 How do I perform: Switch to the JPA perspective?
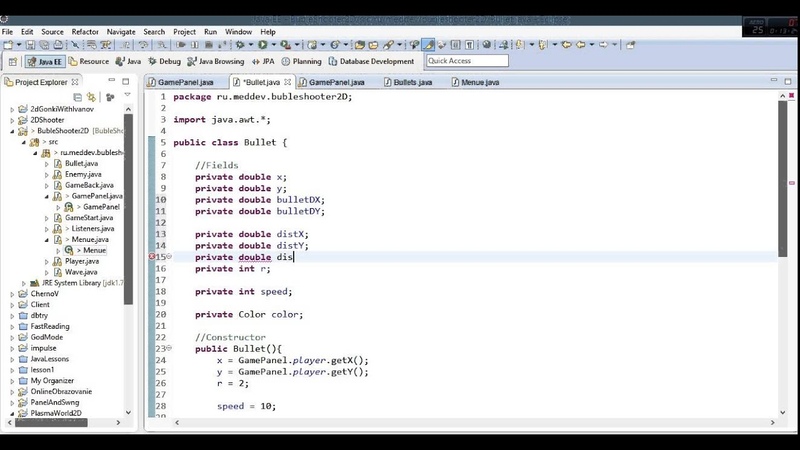click(263, 61)
